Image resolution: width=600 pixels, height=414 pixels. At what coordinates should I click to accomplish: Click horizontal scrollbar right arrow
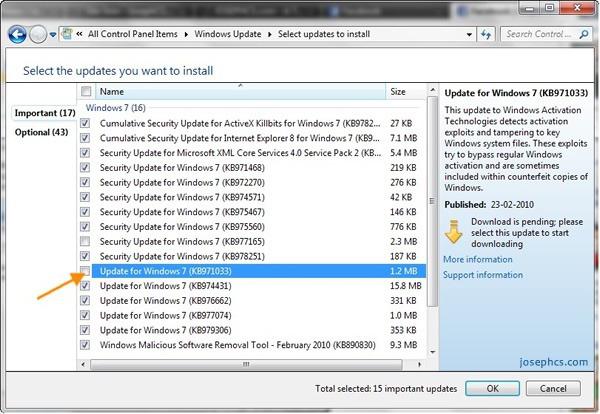coord(419,365)
